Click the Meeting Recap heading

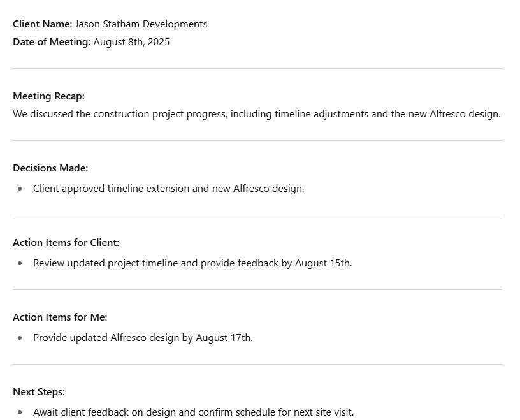point(48,96)
